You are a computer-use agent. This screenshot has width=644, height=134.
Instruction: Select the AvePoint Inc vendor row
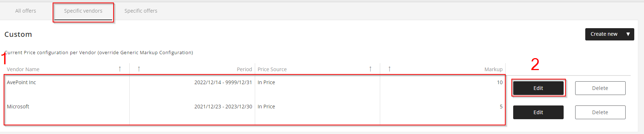tap(254, 87)
